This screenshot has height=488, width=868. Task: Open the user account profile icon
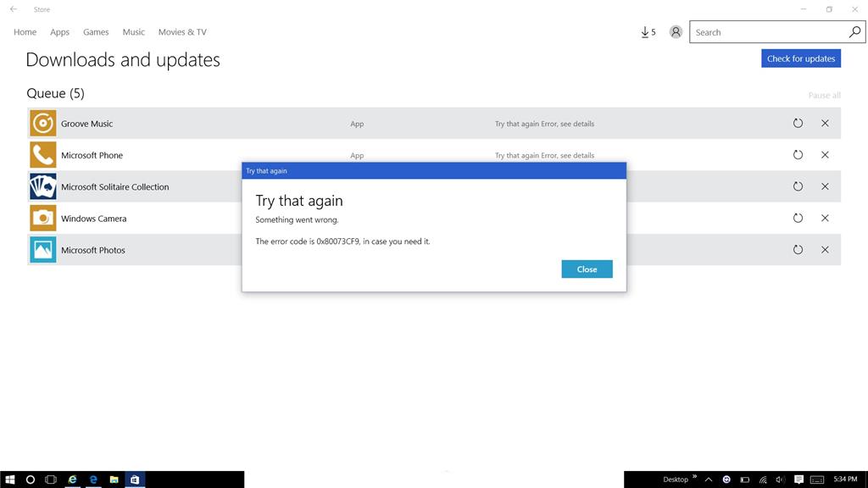pos(676,32)
